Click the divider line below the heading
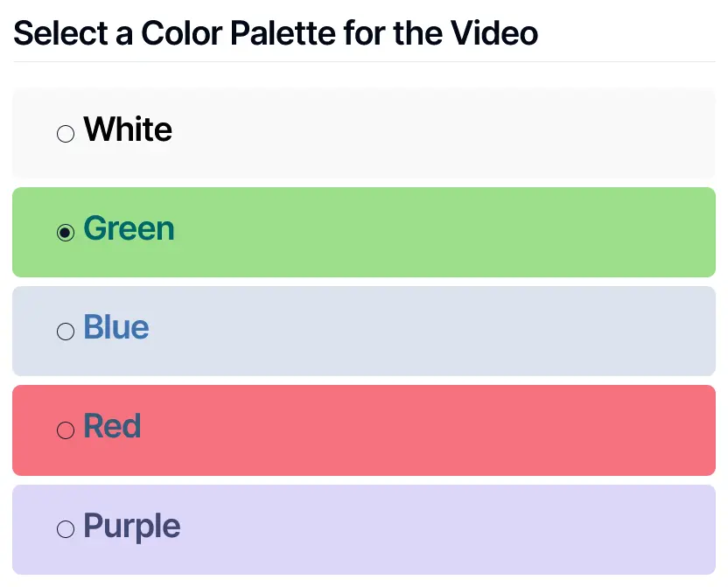The image size is (728, 587). [364, 62]
